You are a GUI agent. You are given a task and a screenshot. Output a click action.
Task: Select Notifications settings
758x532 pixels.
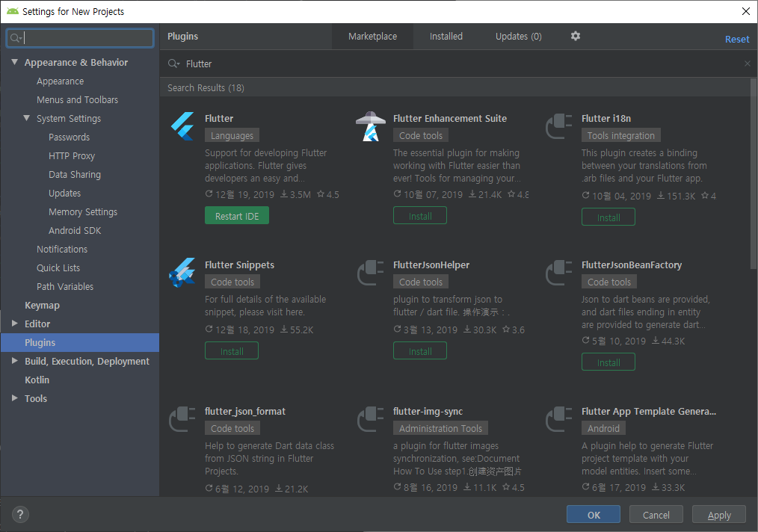tap(62, 249)
